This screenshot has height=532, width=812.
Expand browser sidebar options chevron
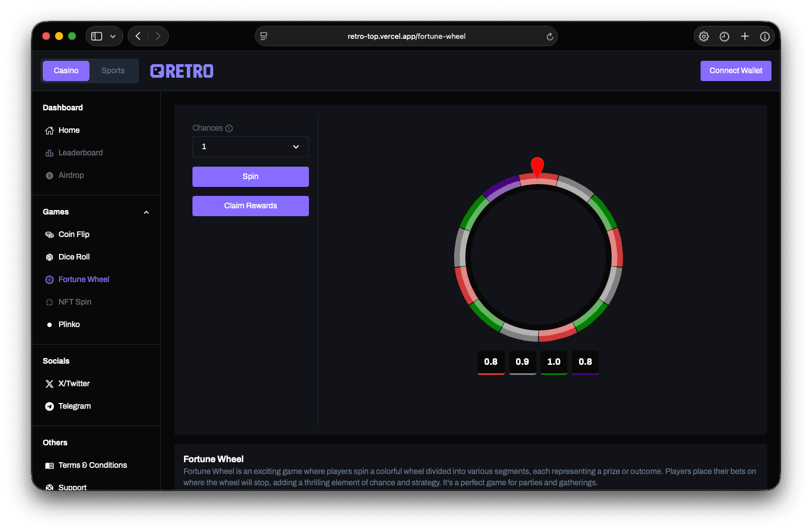click(113, 37)
